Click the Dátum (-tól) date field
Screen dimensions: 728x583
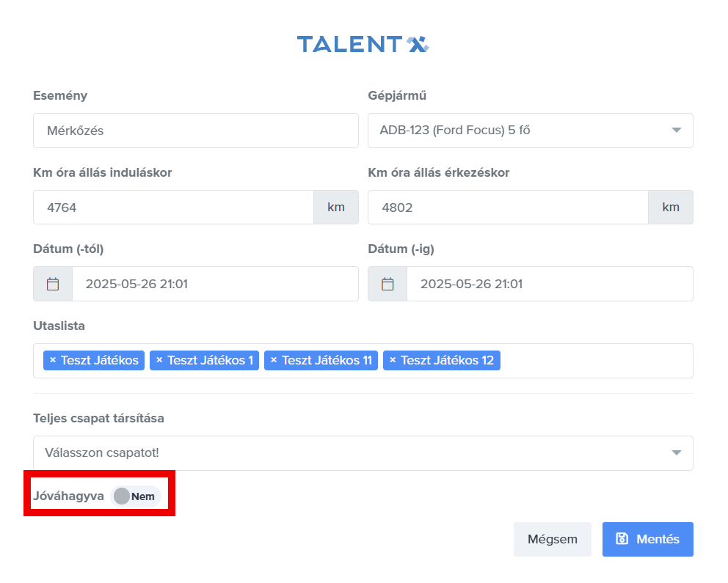214,284
